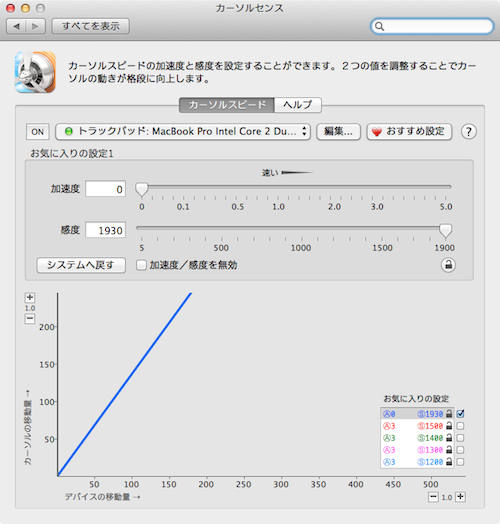Open the トラックパッド device dropdown
Screen dimensions: 500x524
[x=183, y=131]
